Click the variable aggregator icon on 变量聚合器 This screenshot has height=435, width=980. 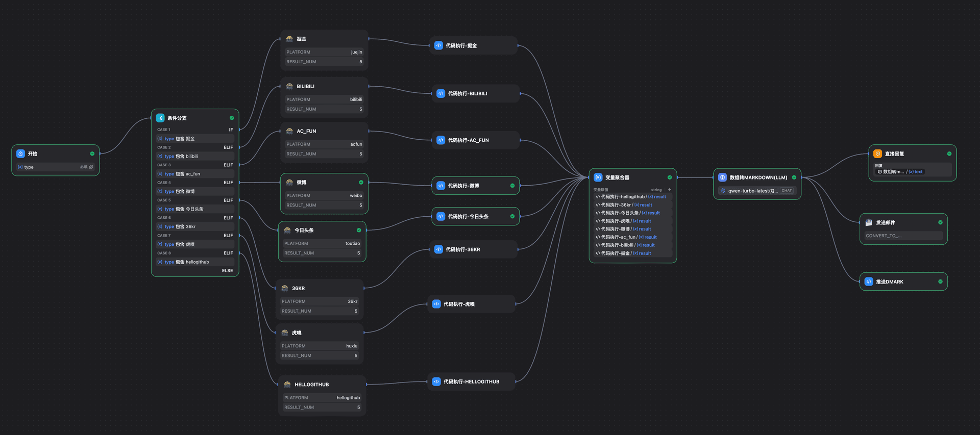[x=598, y=177]
